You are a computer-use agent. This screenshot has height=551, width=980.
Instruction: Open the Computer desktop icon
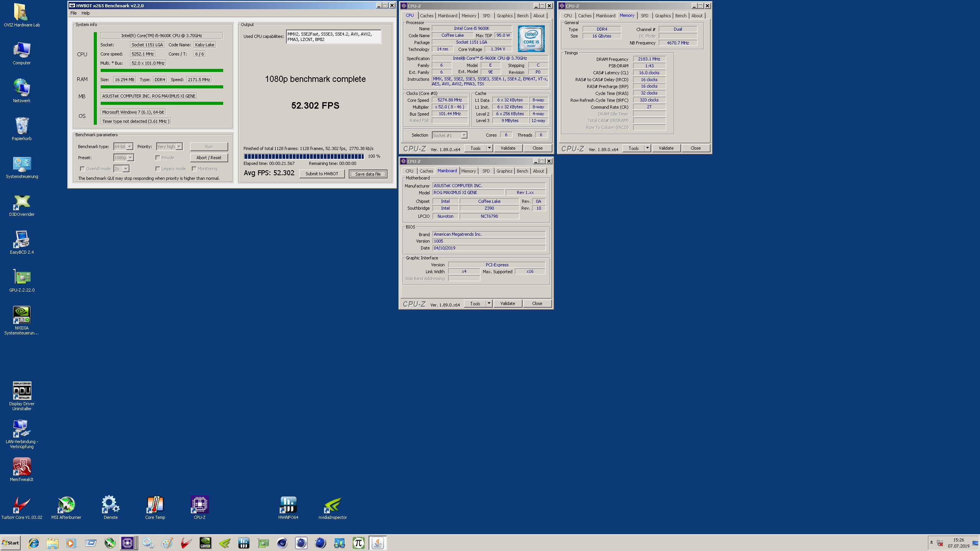21,53
